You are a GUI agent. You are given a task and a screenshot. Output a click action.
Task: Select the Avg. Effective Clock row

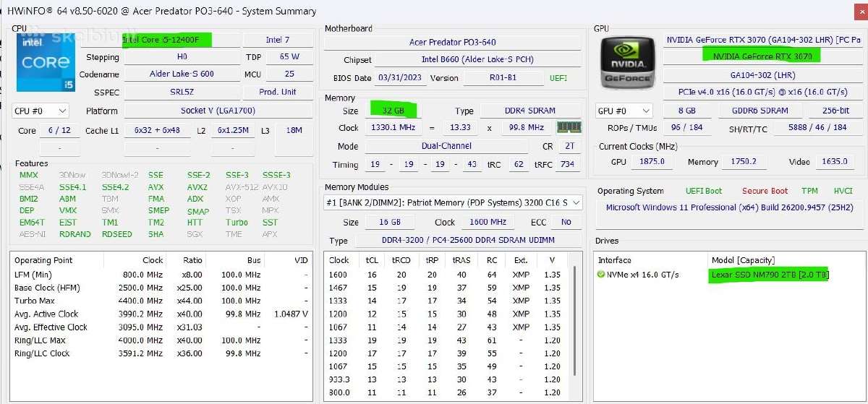pyautogui.click(x=162, y=327)
